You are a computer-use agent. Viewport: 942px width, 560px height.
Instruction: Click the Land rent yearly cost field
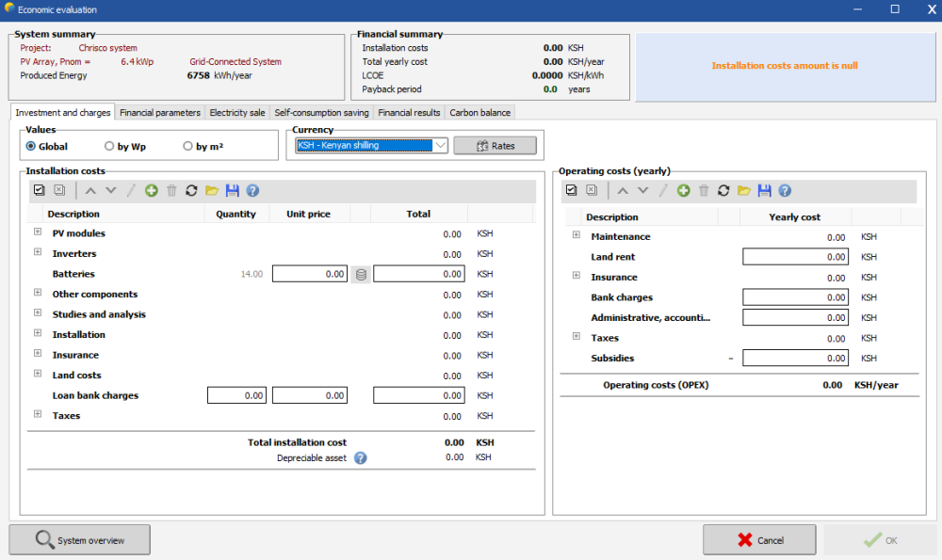(795, 257)
